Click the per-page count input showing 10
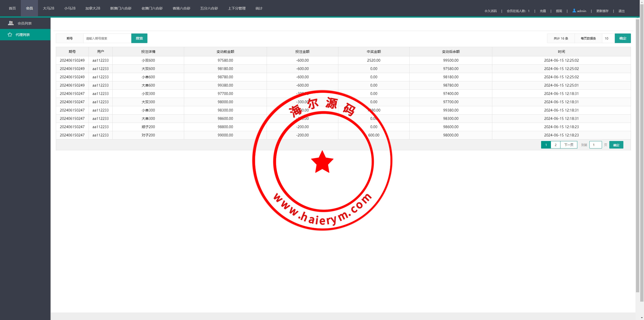Viewport: 644px width, 320px height. pyautogui.click(x=608, y=38)
